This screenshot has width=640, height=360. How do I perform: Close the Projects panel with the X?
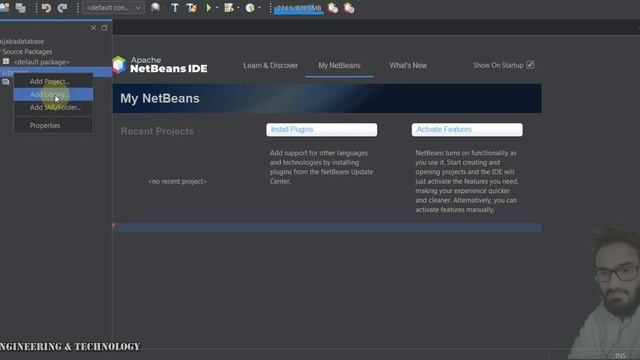93,28
